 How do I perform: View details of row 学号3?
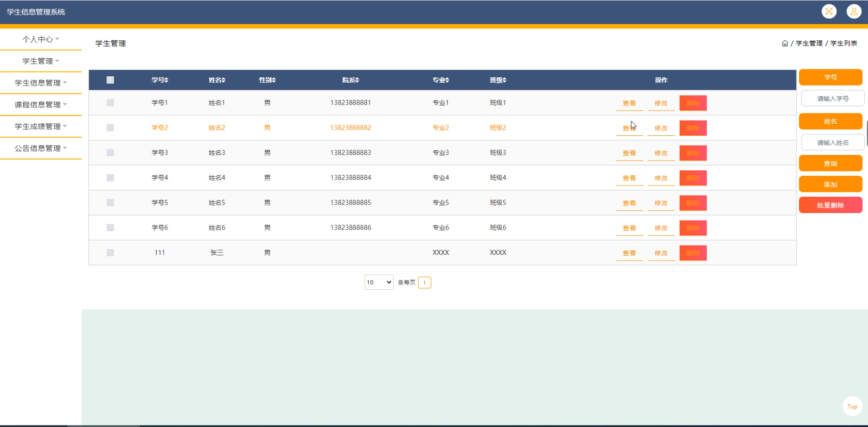tap(629, 153)
